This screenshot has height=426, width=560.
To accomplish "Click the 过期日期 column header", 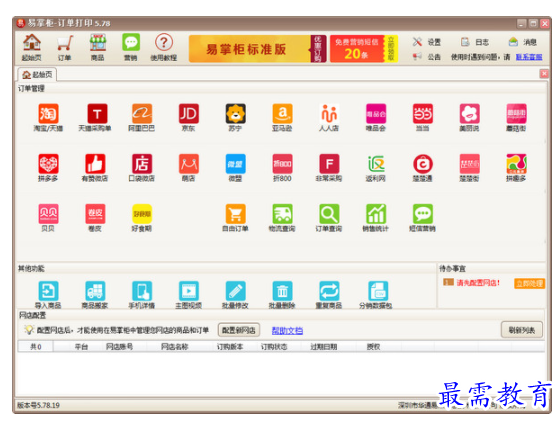I will (x=324, y=347).
